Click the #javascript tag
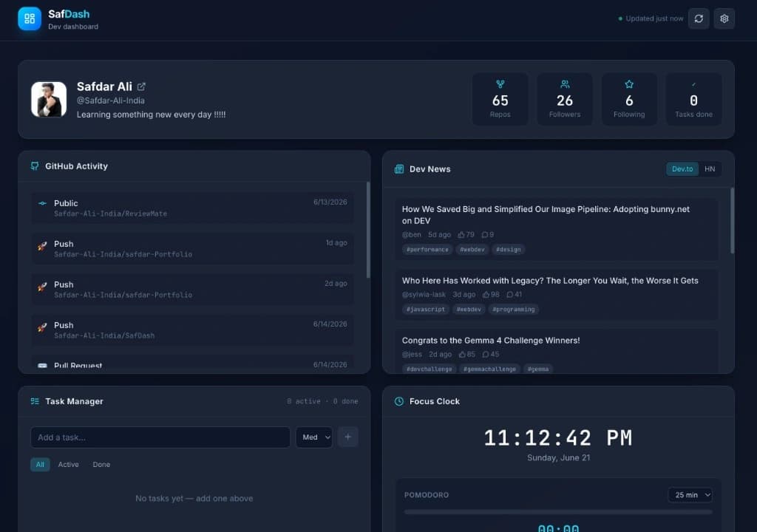 [x=425, y=310]
